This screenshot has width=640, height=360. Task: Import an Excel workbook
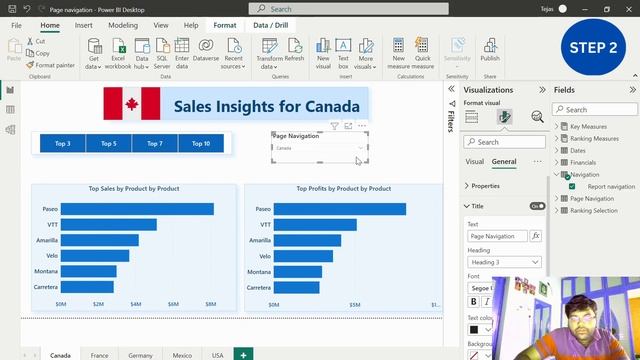[118, 53]
